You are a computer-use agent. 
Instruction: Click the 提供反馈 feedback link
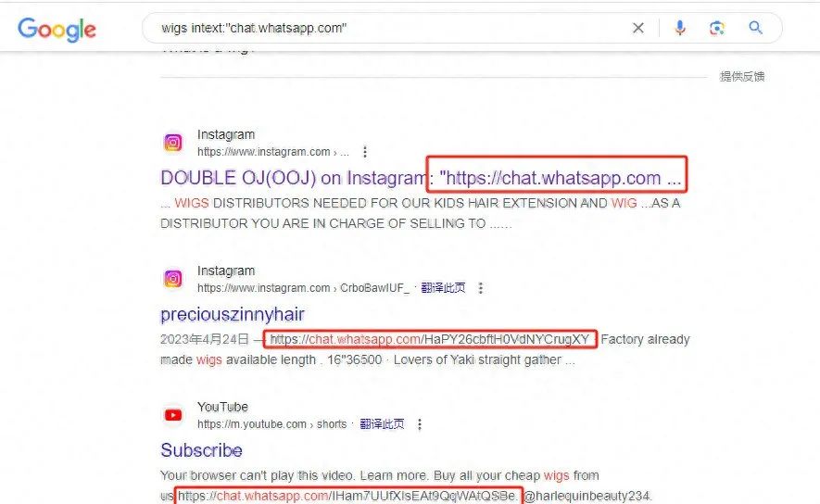point(742,76)
